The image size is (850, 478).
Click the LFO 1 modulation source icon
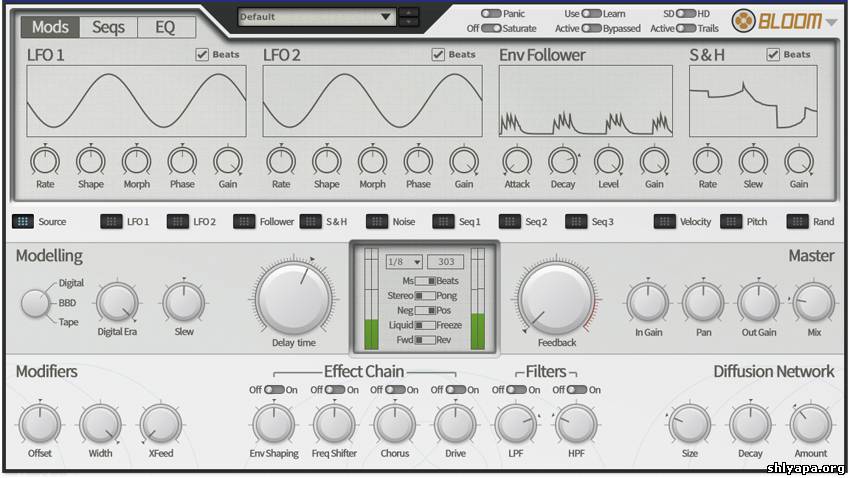(111, 221)
